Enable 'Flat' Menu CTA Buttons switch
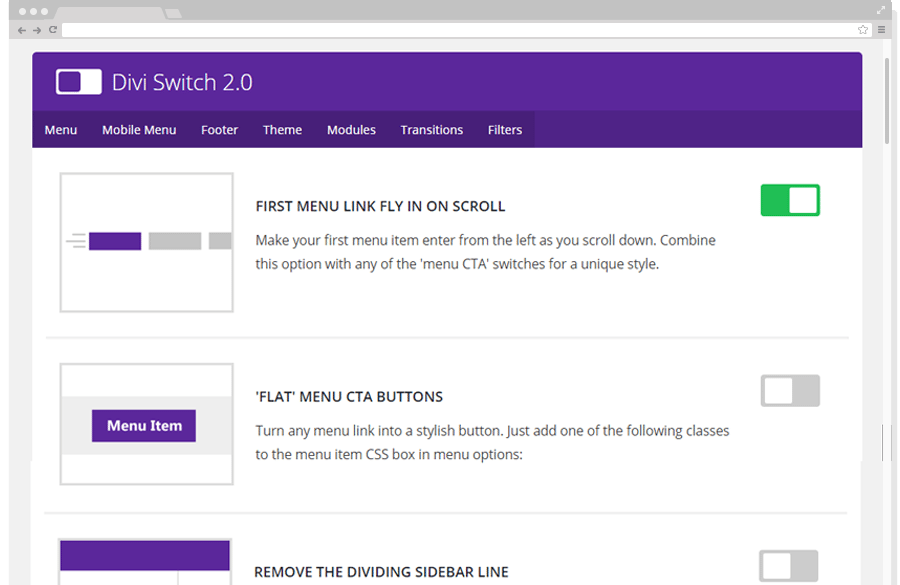 click(x=790, y=390)
